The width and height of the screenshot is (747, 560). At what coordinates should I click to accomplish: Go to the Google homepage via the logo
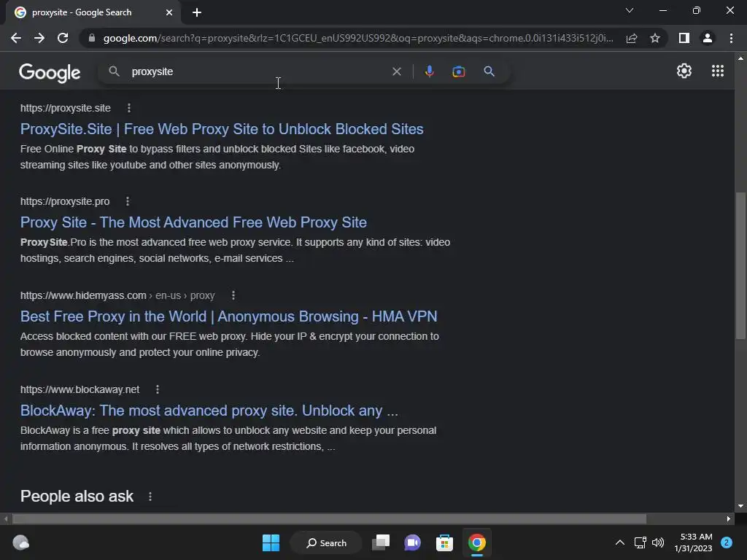pos(50,72)
